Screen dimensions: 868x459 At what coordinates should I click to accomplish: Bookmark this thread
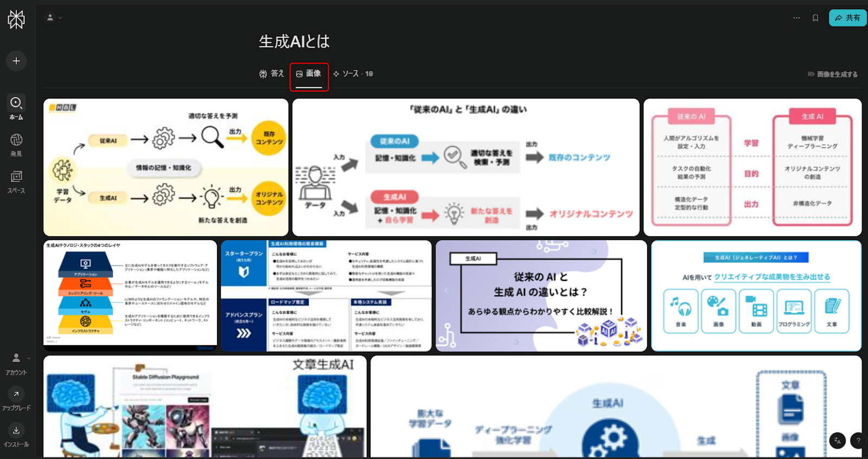click(815, 18)
